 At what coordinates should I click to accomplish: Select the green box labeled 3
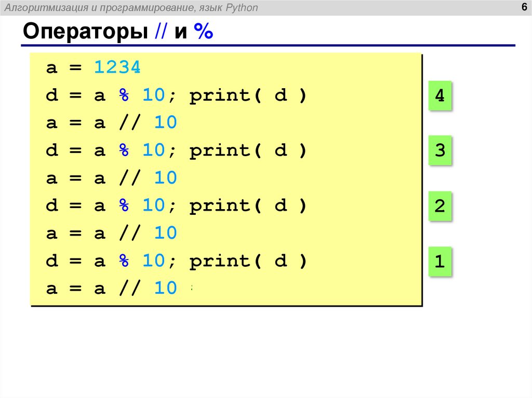(x=439, y=151)
